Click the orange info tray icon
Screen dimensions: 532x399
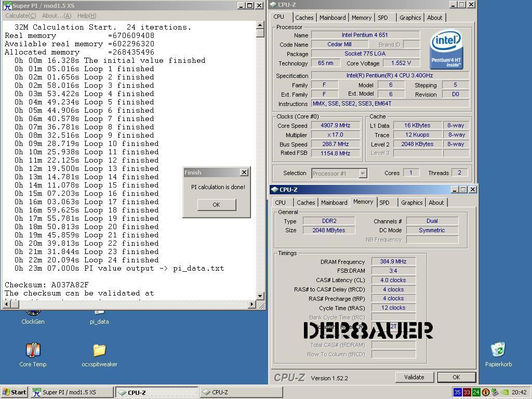[486, 392]
